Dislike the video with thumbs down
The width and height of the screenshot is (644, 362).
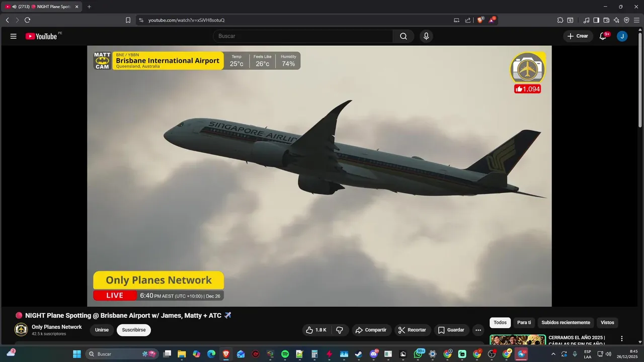click(x=340, y=330)
